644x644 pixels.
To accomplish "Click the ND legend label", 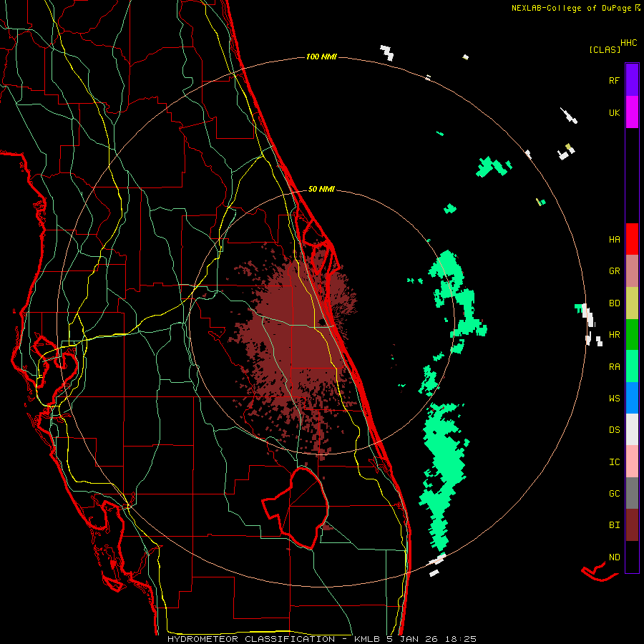I will [614, 557].
